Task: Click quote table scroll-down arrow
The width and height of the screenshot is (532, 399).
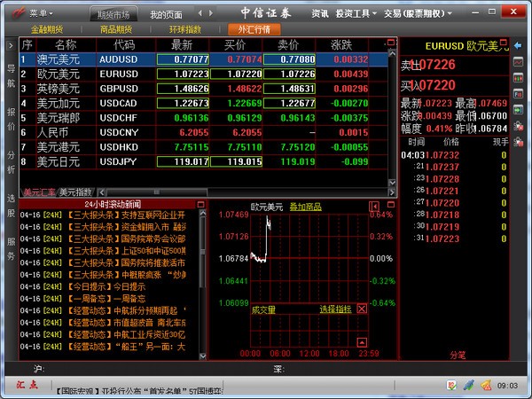Action: pyautogui.click(x=392, y=183)
